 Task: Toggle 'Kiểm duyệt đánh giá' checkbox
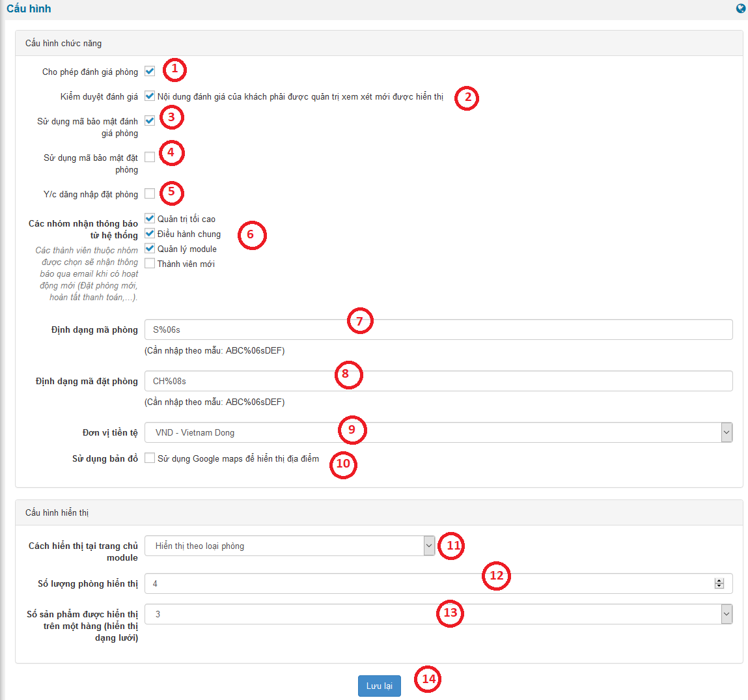click(150, 96)
